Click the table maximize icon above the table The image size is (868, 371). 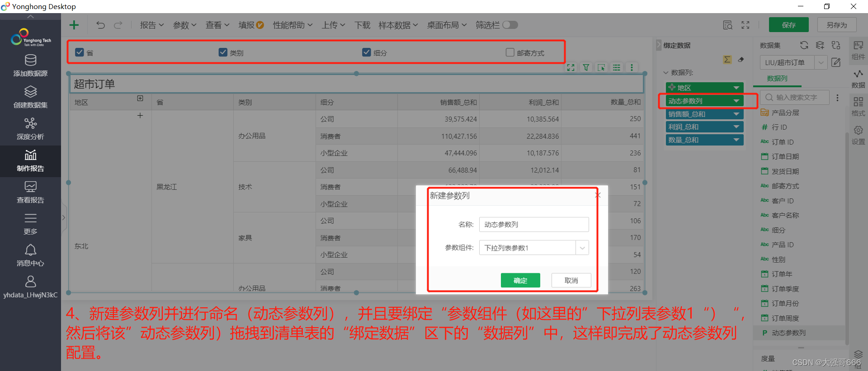click(x=571, y=67)
